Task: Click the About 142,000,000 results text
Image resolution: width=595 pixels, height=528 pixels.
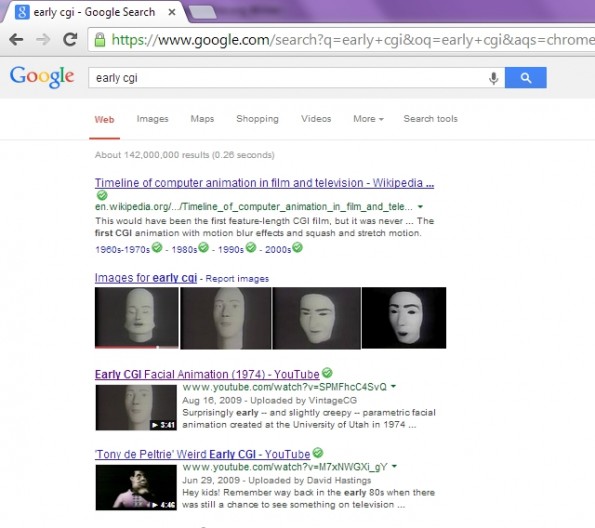Action: click(184, 155)
